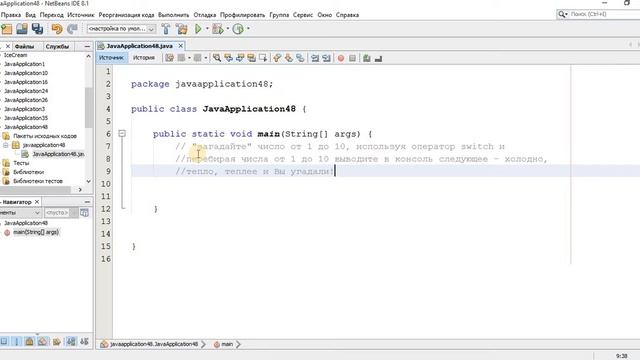Build the project with the hammer icon
This screenshot has height=360, width=640.
point(166,29)
